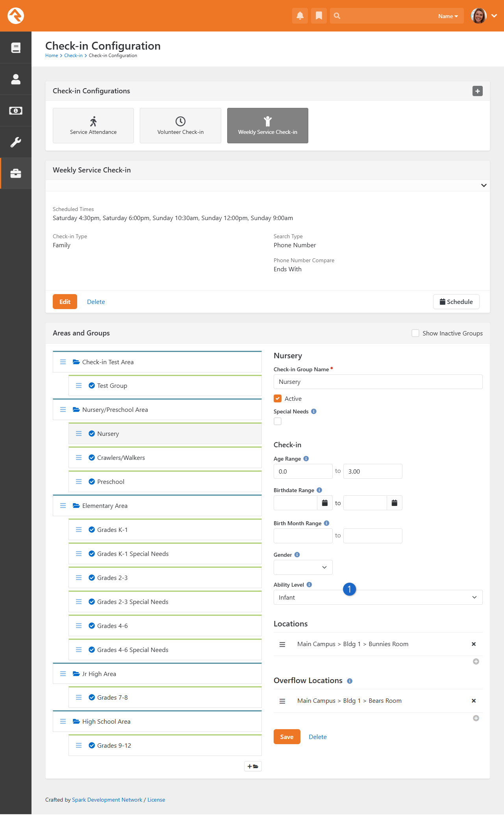Viewport: 504px width, 815px height.
Task: Add a new location with plus icon
Action: click(476, 661)
